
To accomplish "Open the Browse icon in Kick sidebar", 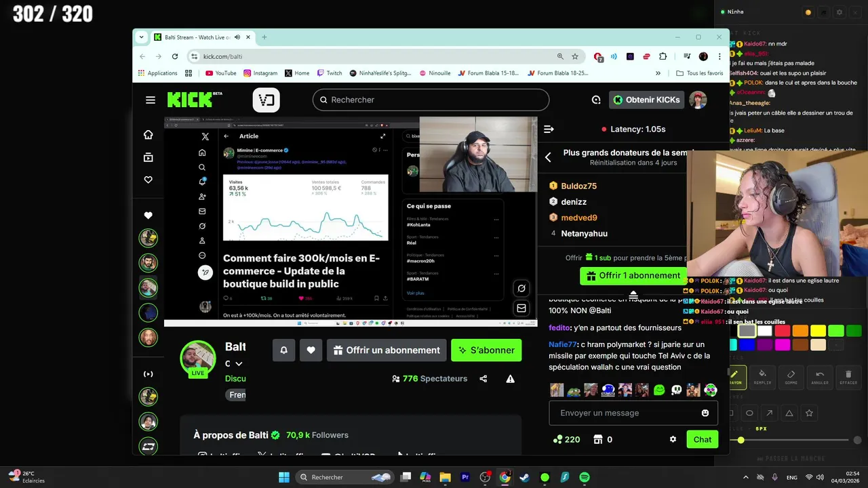I will [148, 157].
